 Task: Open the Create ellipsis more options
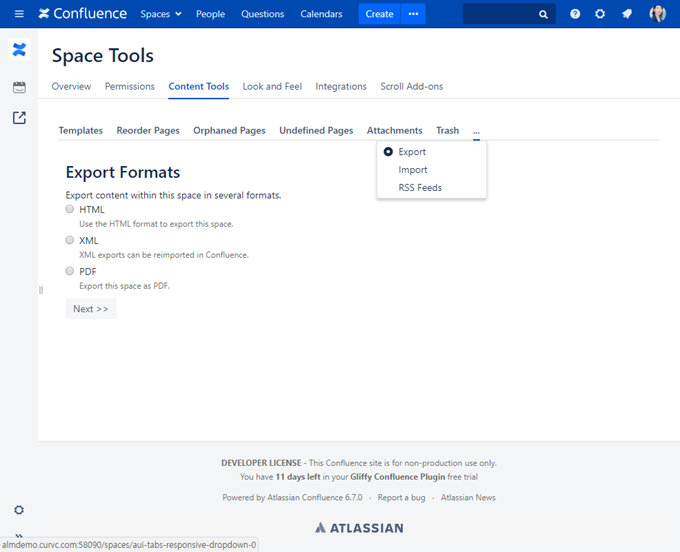(413, 14)
